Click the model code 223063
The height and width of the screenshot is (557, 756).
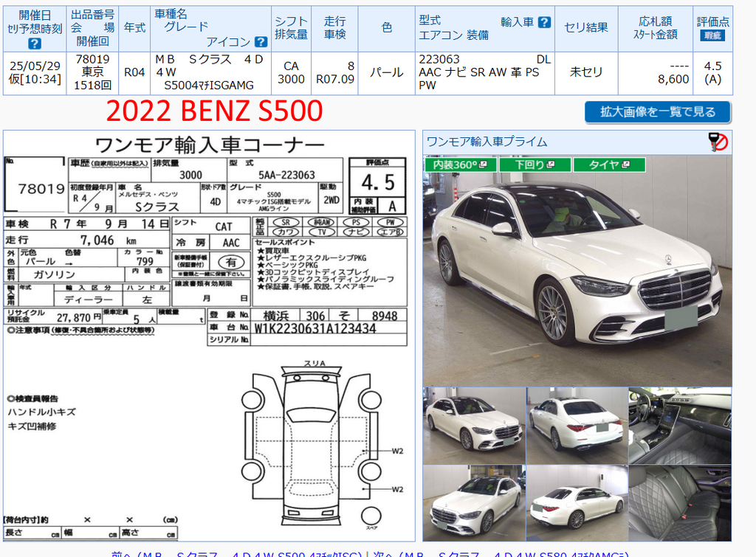[x=439, y=59]
